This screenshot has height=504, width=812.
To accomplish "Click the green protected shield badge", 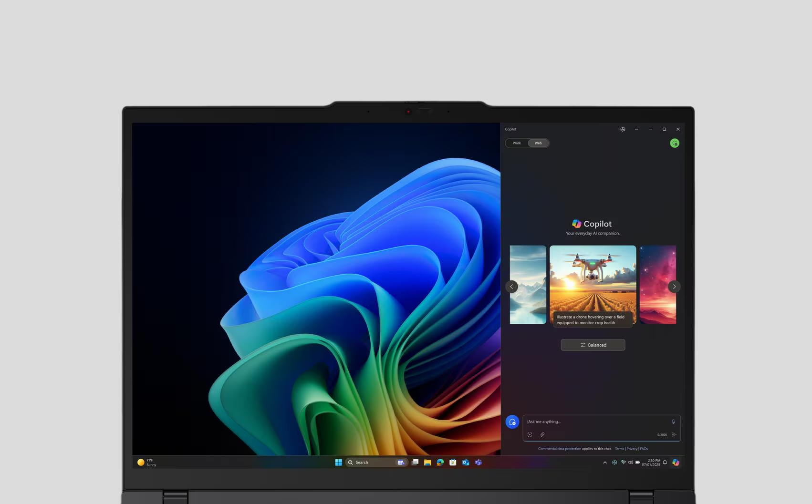I will [675, 143].
